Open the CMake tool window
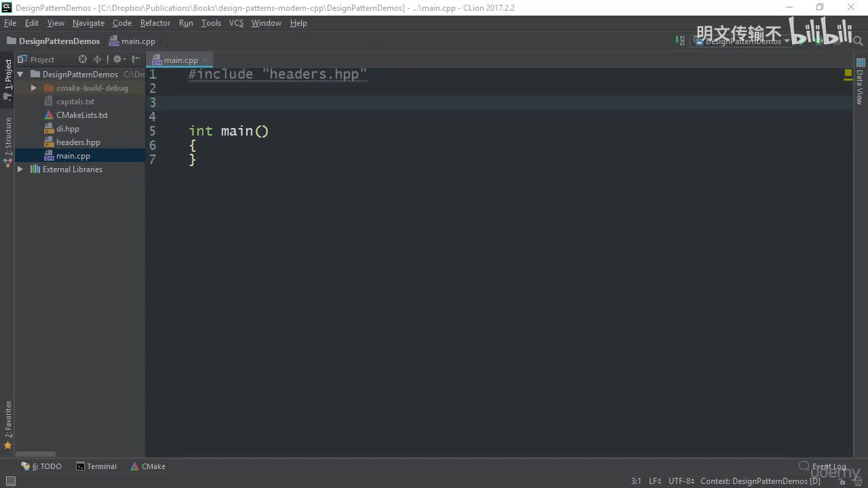The width and height of the screenshot is (868, 488). point(148,466)
